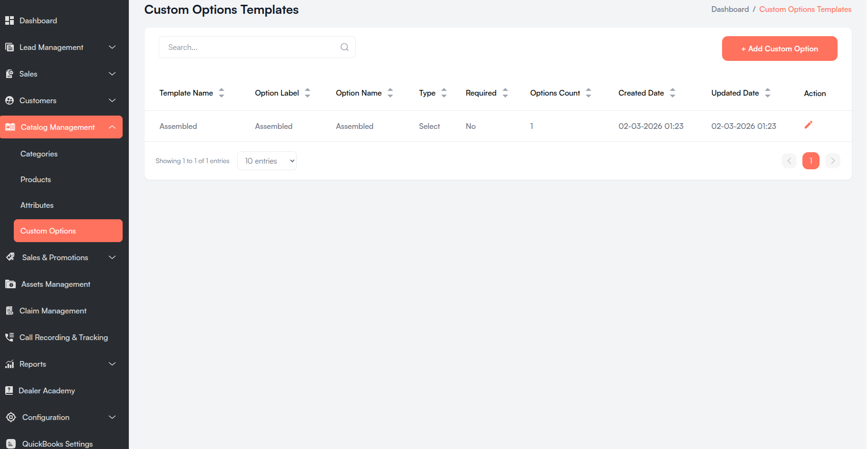Click the search magnifier icon

coord(345,47)
